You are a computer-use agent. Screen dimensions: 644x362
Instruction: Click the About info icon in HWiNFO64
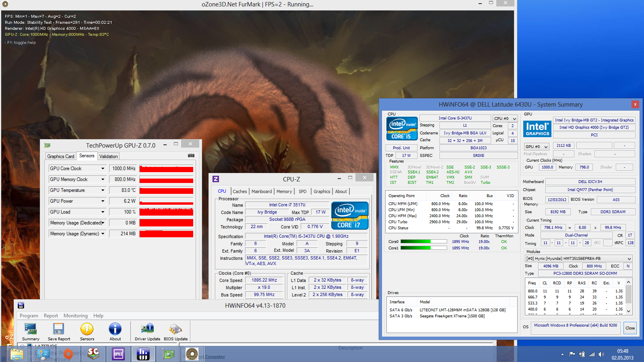(x=115, y=329)
